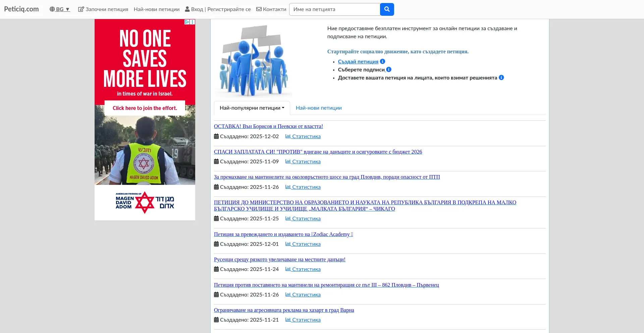Open the СПАСИ ЗАПЛАТАТА СИ petition
This screenshot has width=644, height=333.
[x=318, y=152]
